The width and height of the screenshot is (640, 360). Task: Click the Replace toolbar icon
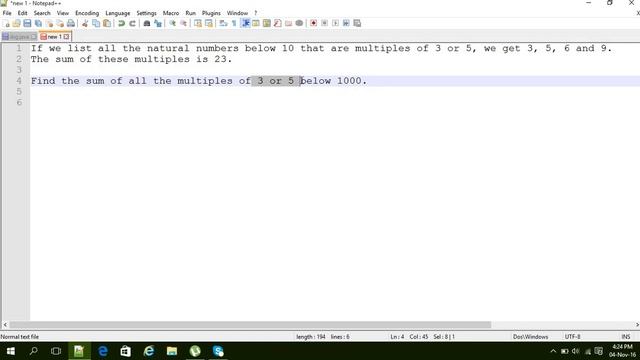click(x=158, y=23)
